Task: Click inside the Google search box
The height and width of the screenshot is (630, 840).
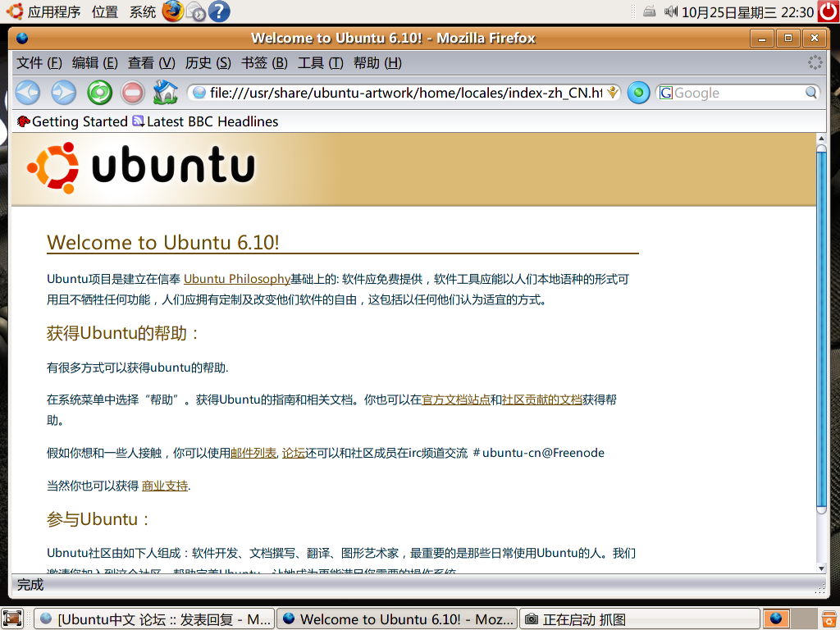Action: click(x=738, y=93)
